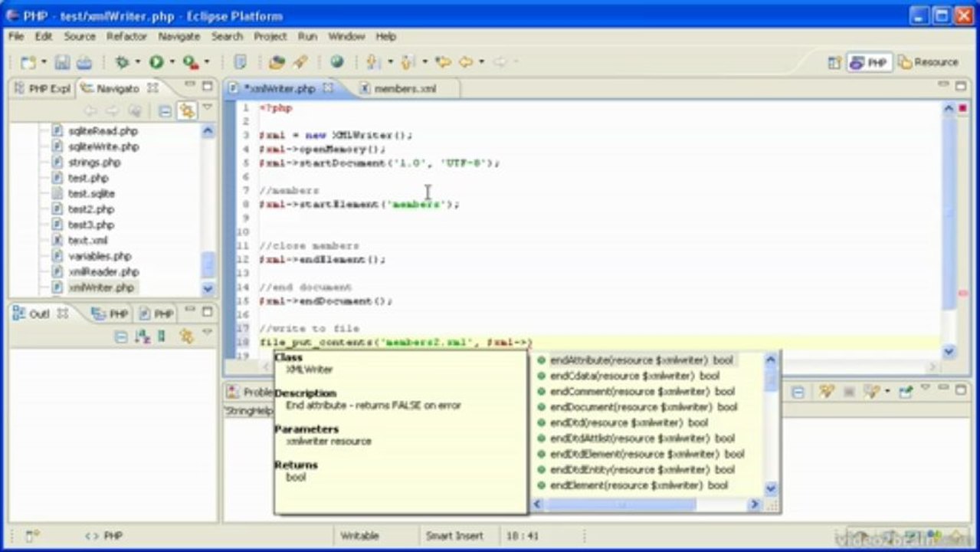
Task: Click the editor vertical scroll-down arrow
Action: (949, 352)
